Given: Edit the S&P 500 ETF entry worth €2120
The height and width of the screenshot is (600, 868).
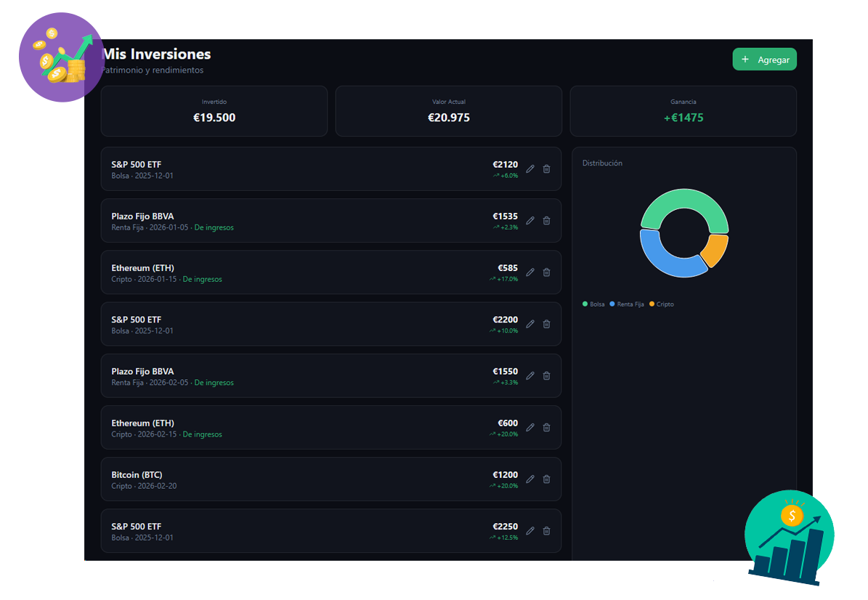Looking at the screenshot, I should (530, 169).
